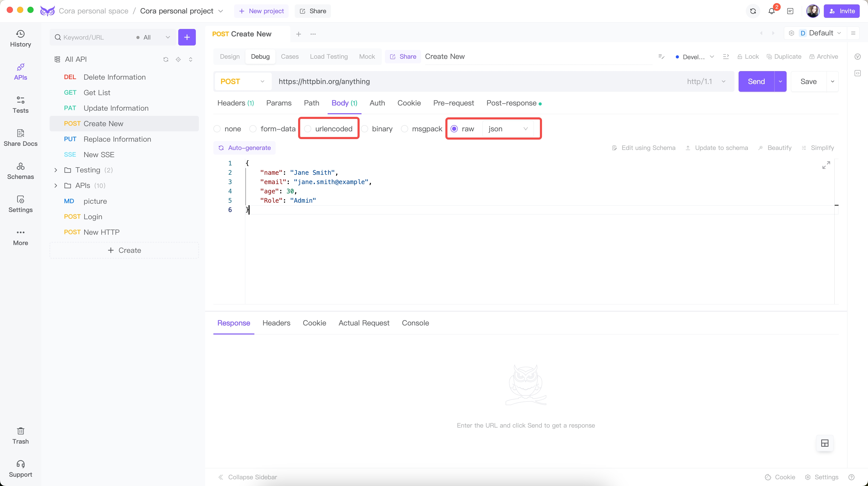Click the Save button
868x486 pixels.
pyautogui.click(x=808, y=82)
